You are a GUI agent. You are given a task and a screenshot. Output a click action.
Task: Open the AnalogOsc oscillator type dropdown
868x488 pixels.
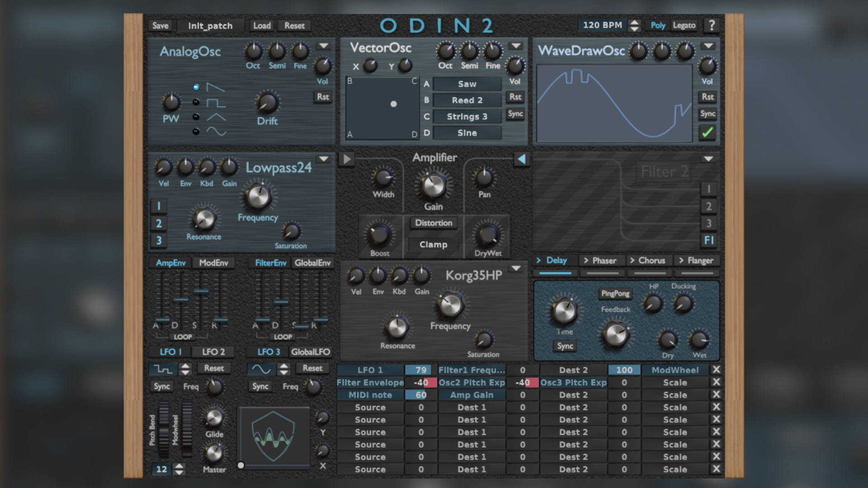323,46
